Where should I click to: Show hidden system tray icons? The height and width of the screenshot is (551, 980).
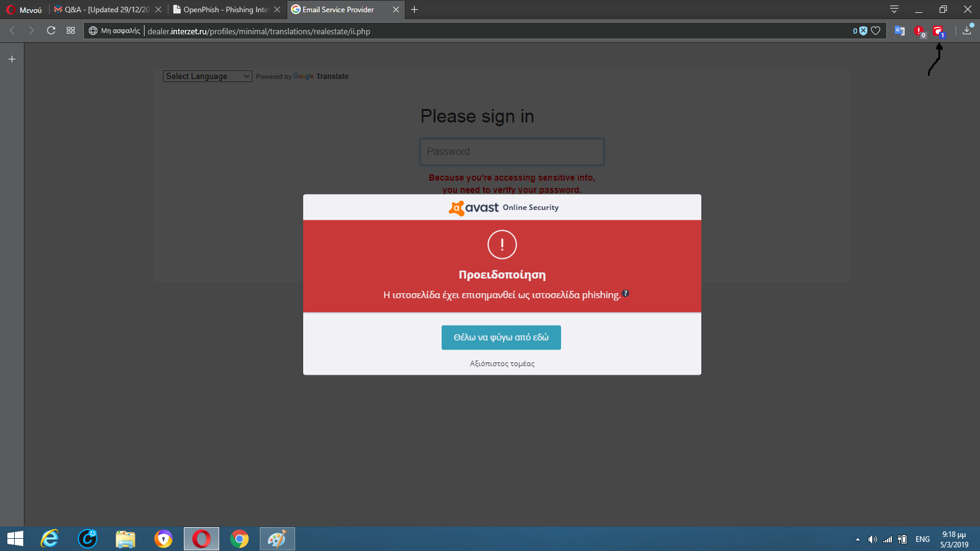click(x=858, y=539)
